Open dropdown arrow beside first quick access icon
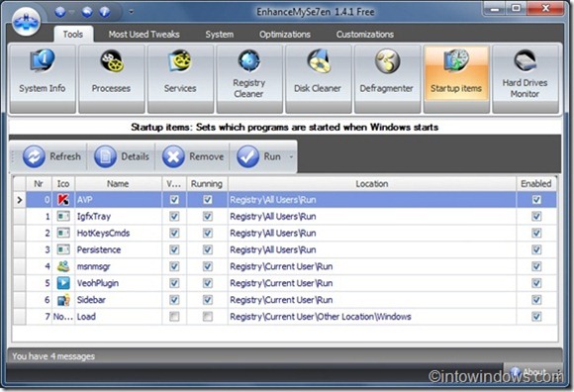Screen dimensions: 574x392 pos(71,12)
